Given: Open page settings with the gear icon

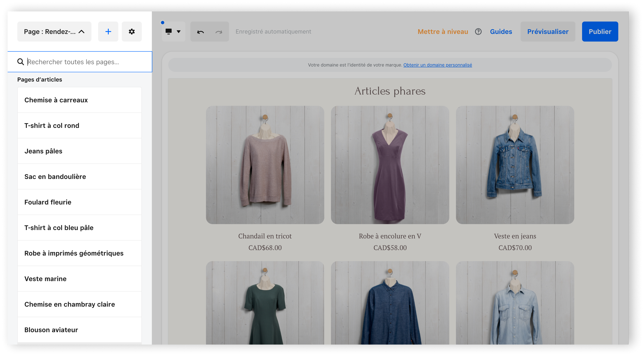Looking at the screenshot, I should [x=132, y=31].
